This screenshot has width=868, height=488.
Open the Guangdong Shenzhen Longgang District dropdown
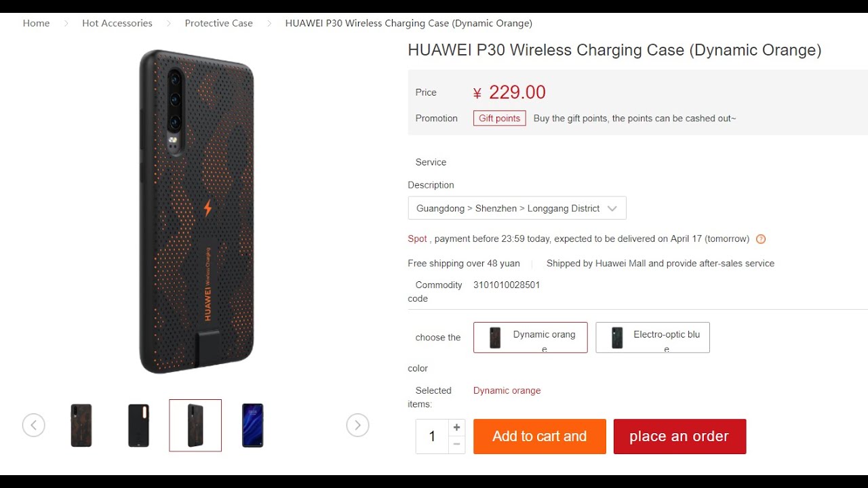(x=517, y=208)
